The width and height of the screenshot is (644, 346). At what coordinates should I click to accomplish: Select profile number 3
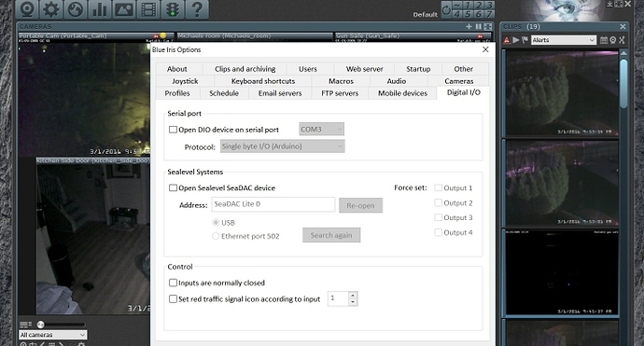[x=489, y=5]
